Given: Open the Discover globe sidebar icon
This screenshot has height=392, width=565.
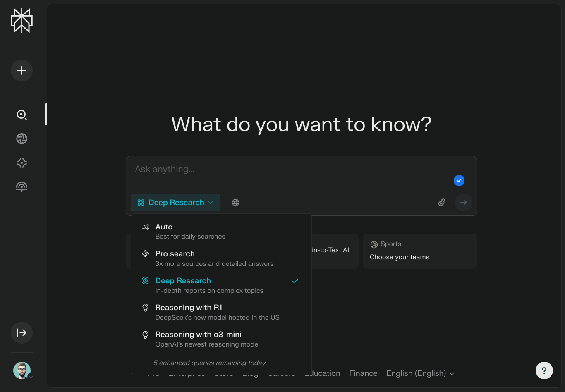Looking at the screenshot, I should pos(22,139).
